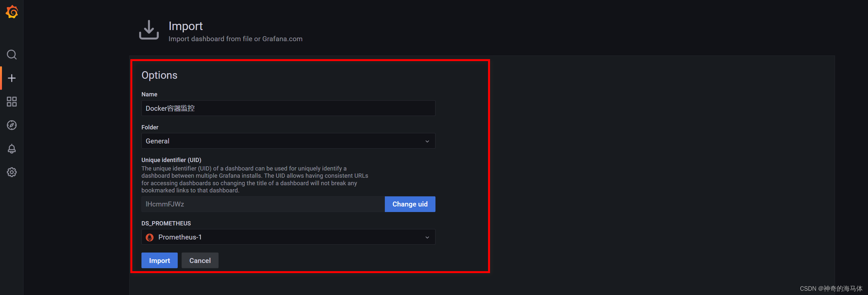
Task: Click the Name field containing Docker容器监控
Action: pos(288,108)
